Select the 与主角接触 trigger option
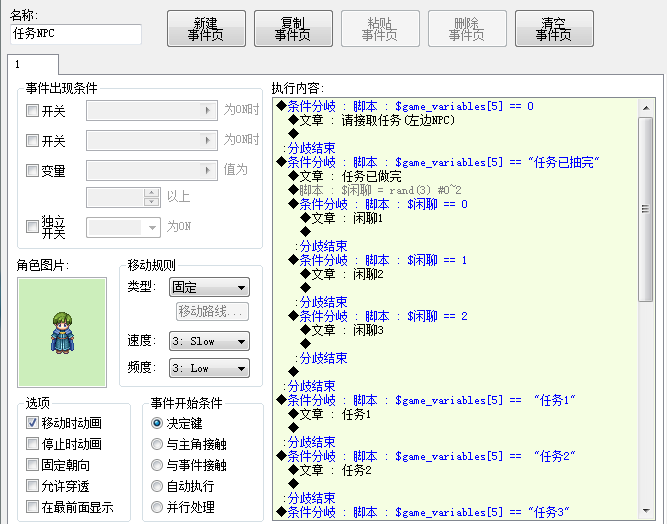The image size is (667, 524). [x=157, y=444]
